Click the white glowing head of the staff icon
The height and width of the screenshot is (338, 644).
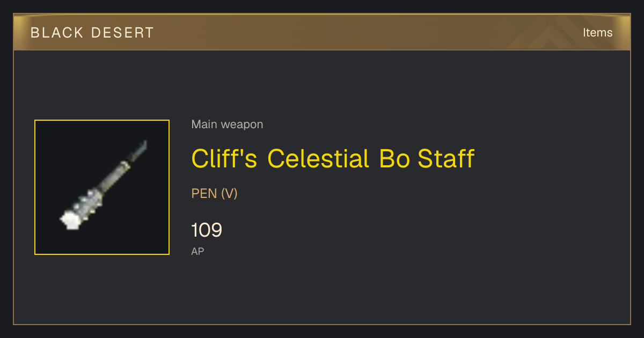[69, 220]
